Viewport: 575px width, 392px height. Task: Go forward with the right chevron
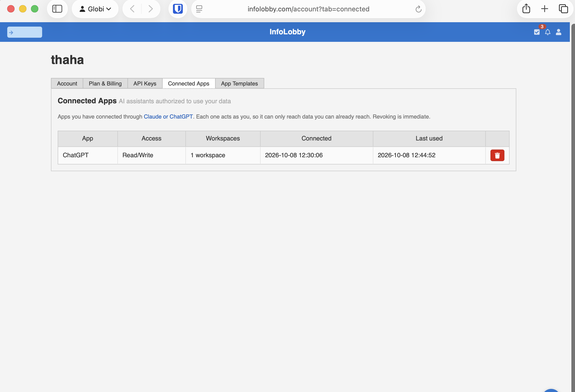[x=150, y=9]
